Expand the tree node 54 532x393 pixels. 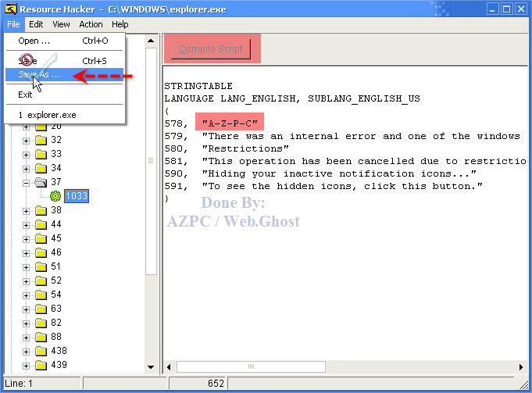tap(27, 295)
